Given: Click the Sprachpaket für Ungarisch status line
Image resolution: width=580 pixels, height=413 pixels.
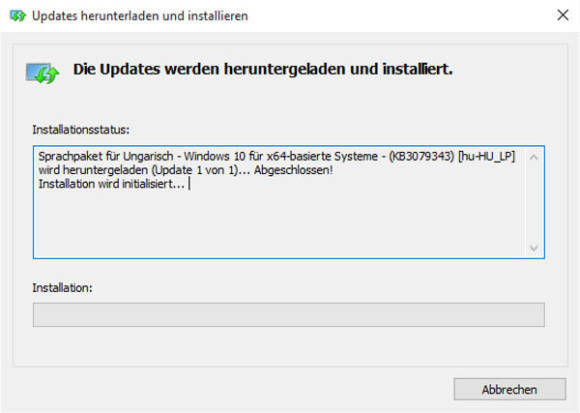Looking at the screenshot, I should point(276,156).
